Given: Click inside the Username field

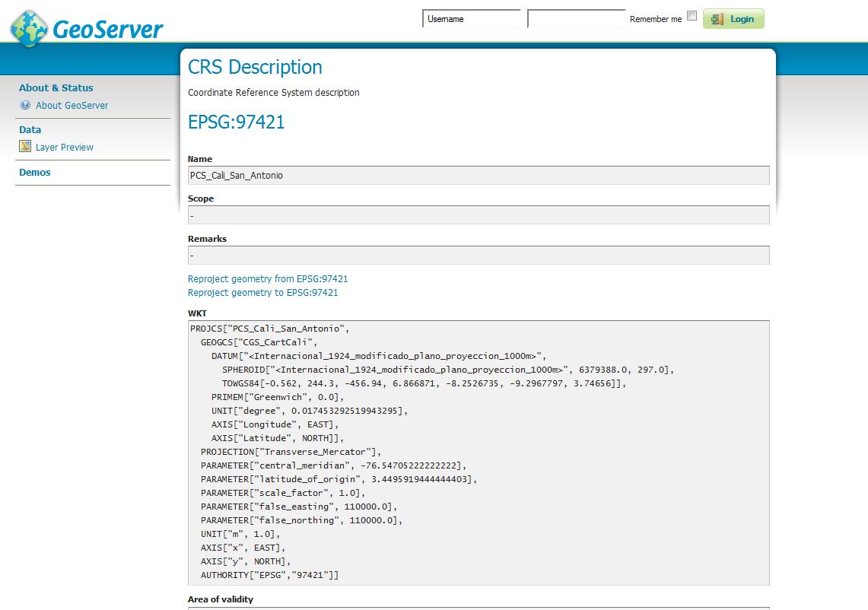Looking at the screenshot, I should click(x=472, y=17).
